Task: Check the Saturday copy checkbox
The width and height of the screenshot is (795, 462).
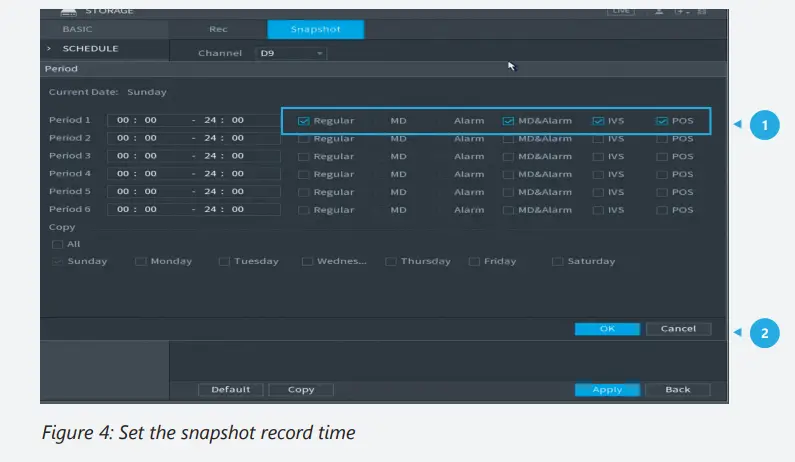Action: click(x=557, y=262)
